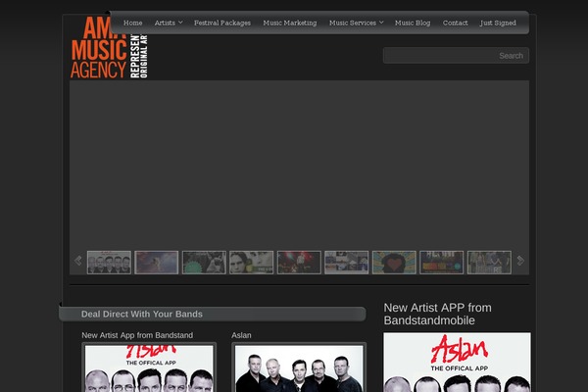Click the main slideshow banner area
Image resolution: width=588 pixels, height=392 pixels.
(299, 165)
